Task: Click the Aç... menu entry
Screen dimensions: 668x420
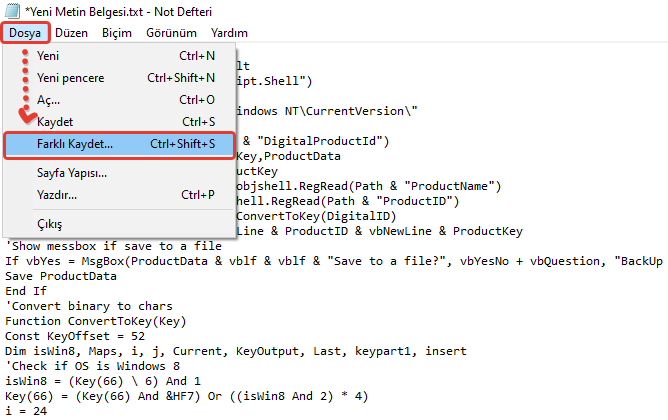Action: point(48,100)
